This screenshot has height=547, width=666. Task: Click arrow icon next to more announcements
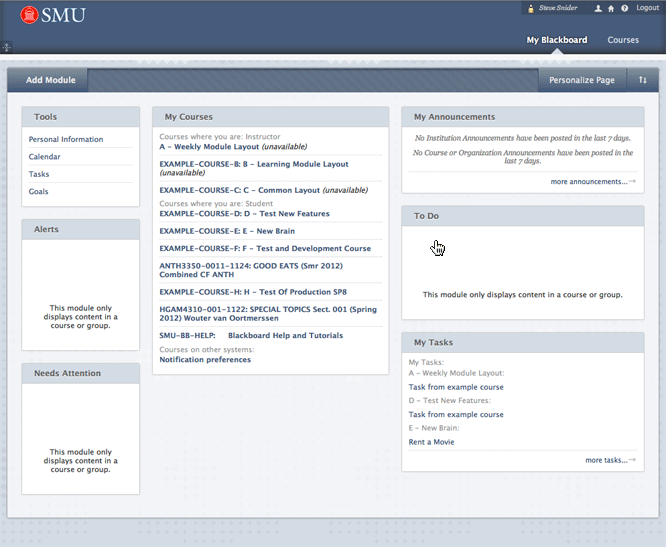(633, 182)
